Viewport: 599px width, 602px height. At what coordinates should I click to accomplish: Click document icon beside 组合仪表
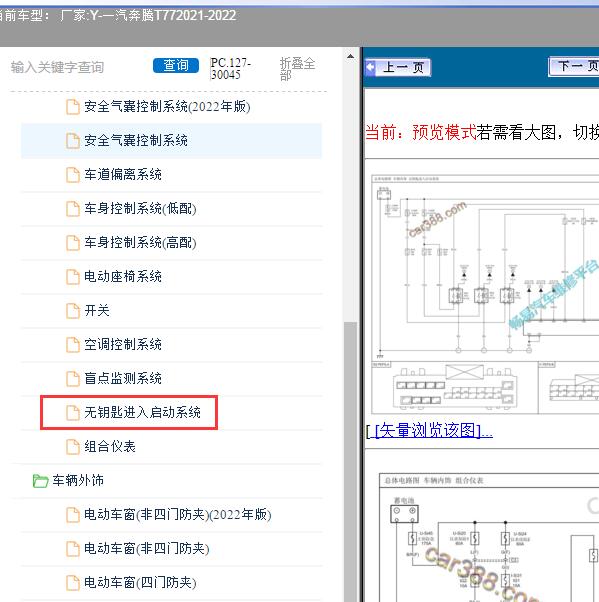point(72,447)
